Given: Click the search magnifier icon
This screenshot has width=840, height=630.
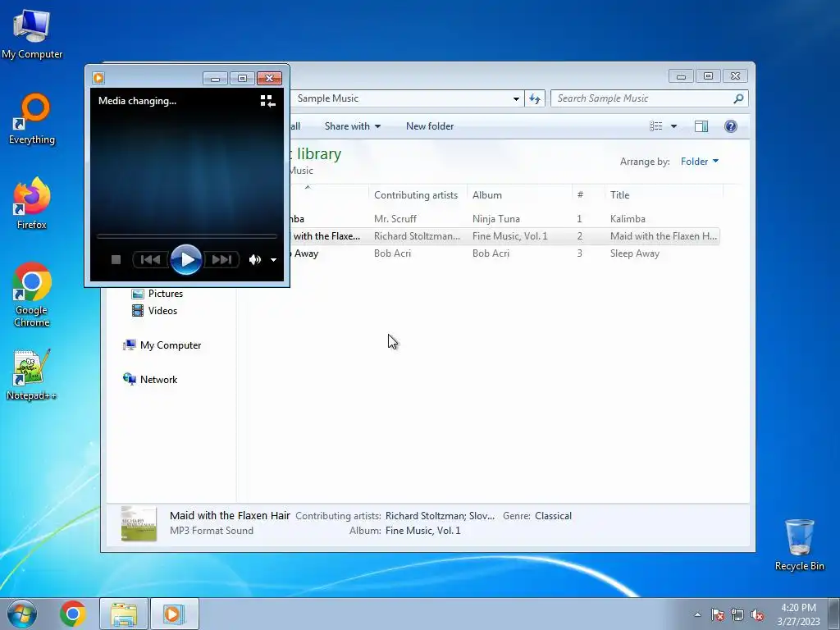Looking at the screenshot, I should (738, 98).
